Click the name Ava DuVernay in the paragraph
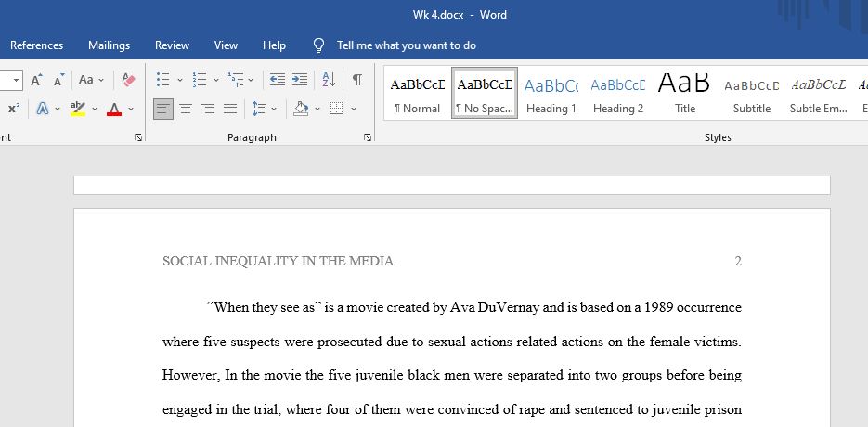Image resolution: width=868 pixels, height=427 pixels. [494, 307]
